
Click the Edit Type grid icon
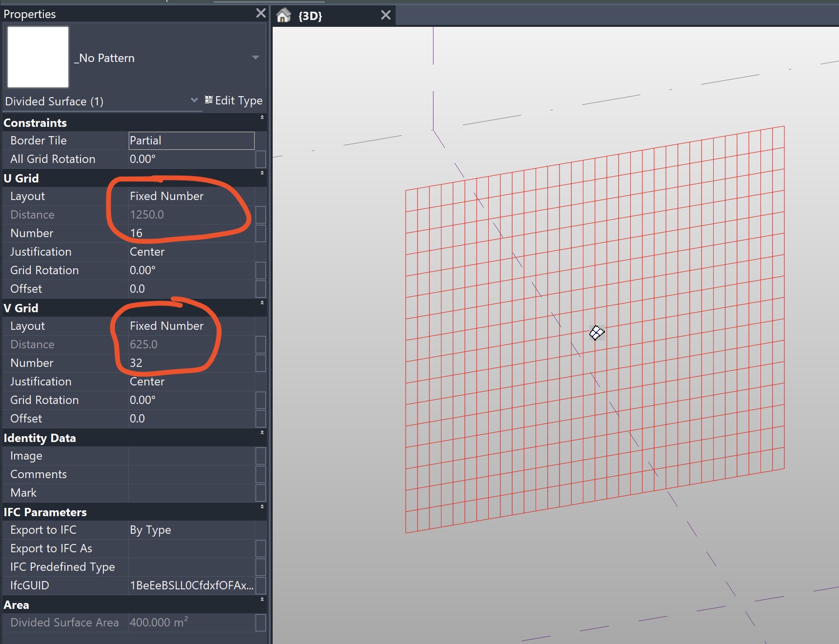tap(209, 100)
